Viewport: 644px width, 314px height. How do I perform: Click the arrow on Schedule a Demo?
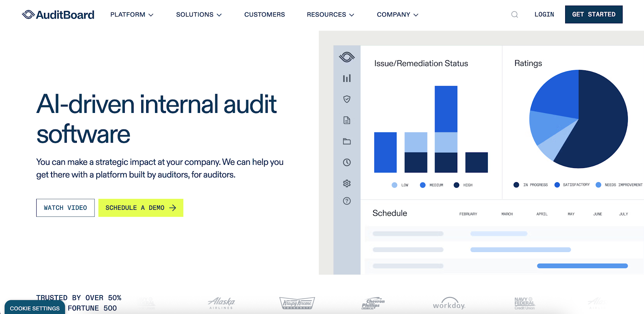pos(173,208)
